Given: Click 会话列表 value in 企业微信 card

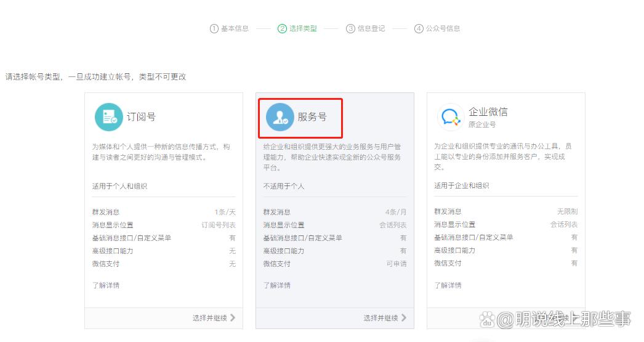Looking at the screenshot, I should coord(564,224).
